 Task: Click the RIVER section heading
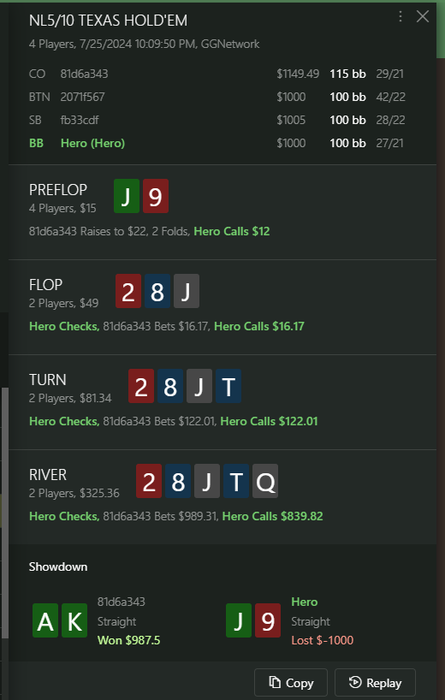click(x=48, y=475)
